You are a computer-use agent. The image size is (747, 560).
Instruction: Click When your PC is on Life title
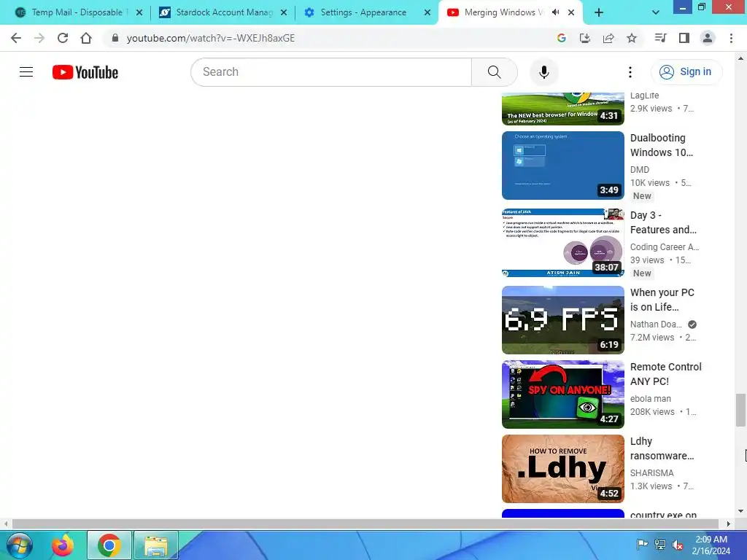coord(662,300)
